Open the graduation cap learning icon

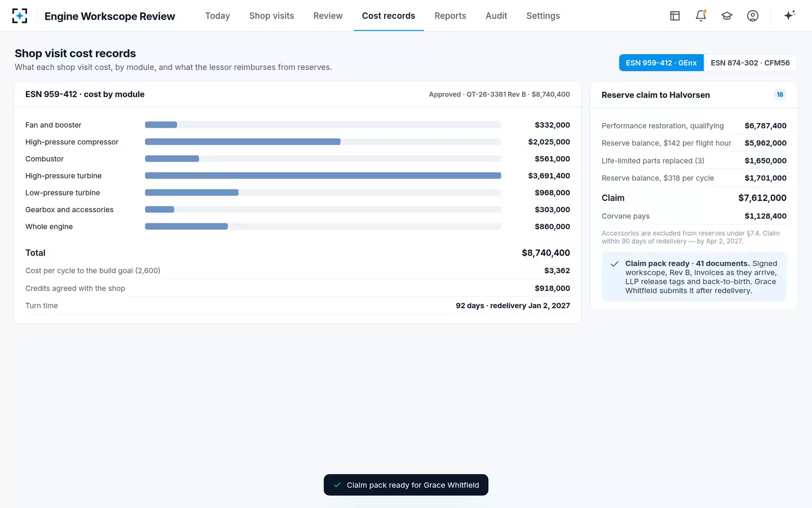click(x=727, y=16)
